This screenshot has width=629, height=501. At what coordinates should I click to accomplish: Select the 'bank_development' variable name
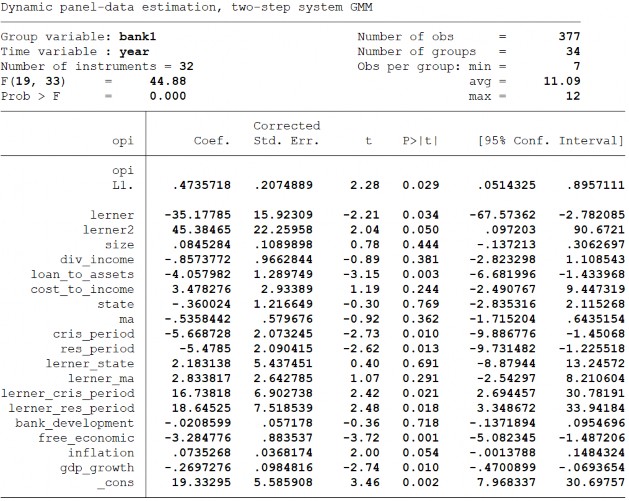tap(81, 422)
